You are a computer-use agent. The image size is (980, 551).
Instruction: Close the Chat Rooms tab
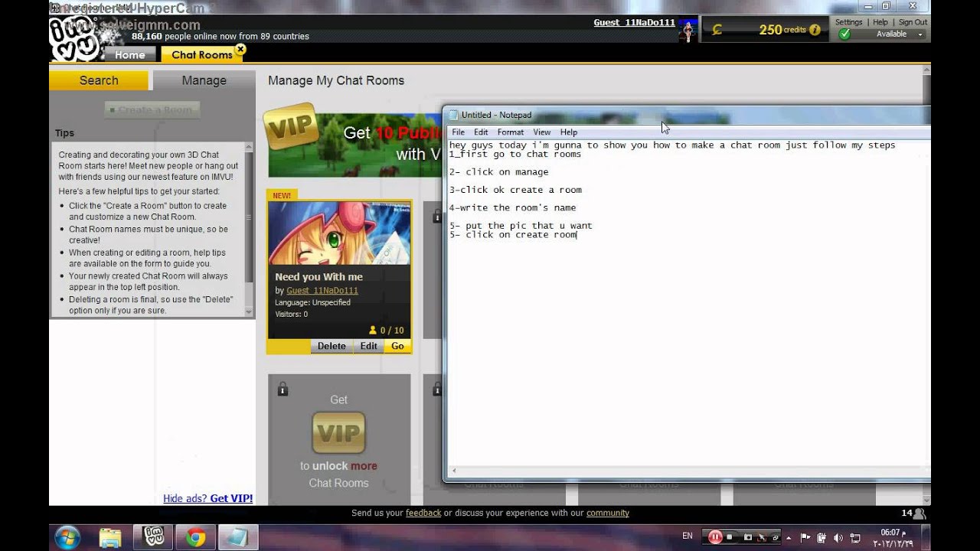tap(240, 49)
